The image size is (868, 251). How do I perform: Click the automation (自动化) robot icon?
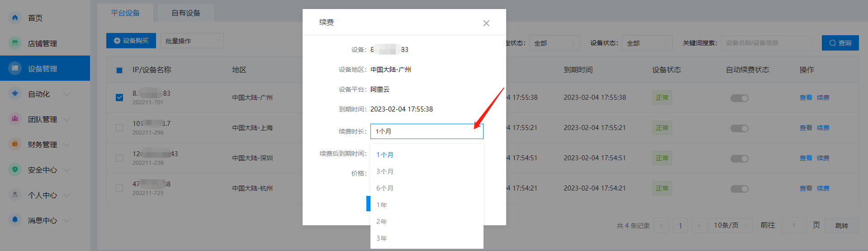15,93
